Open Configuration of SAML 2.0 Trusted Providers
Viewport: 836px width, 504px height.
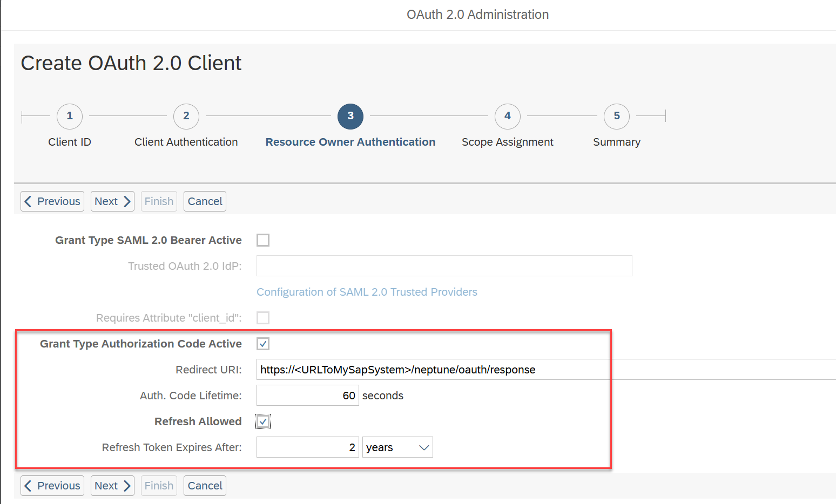(x=367, y=291)
